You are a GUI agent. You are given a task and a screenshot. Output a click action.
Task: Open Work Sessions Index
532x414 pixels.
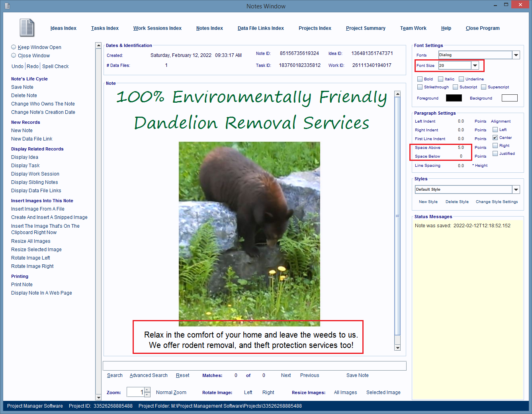(157, 28)
